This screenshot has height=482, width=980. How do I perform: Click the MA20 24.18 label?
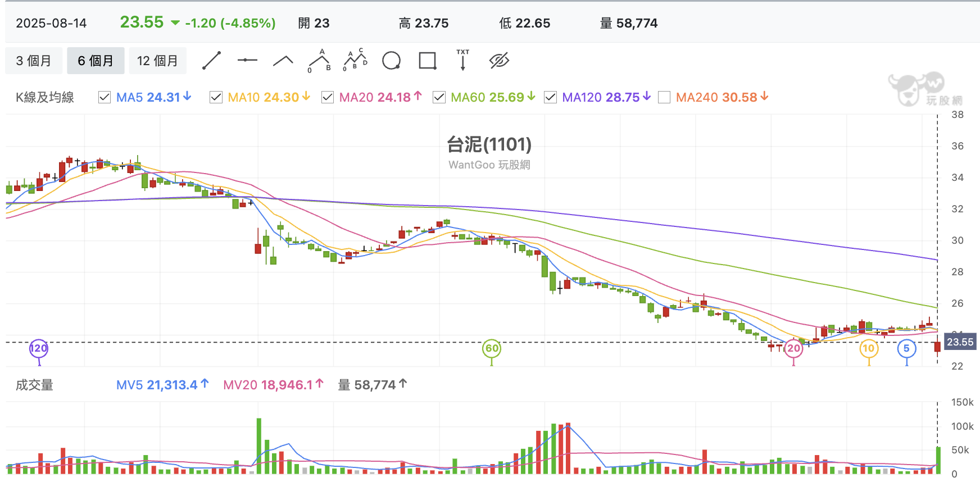(380, 97)
